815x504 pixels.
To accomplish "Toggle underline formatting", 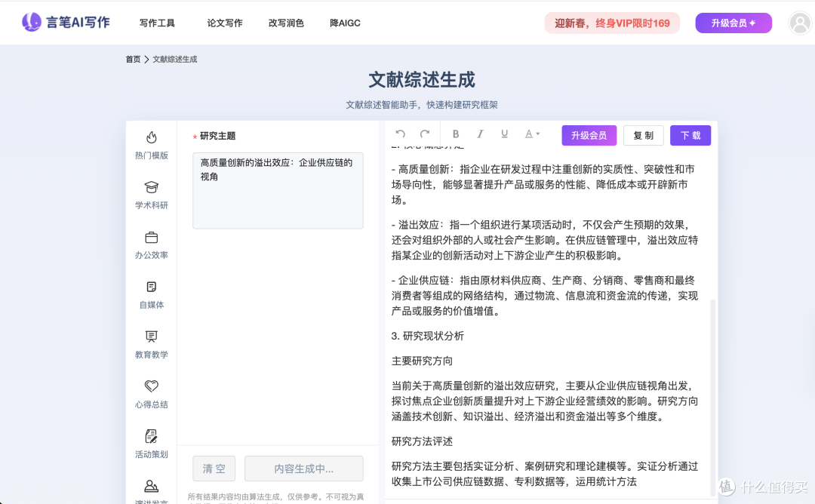I will point(504,134).
